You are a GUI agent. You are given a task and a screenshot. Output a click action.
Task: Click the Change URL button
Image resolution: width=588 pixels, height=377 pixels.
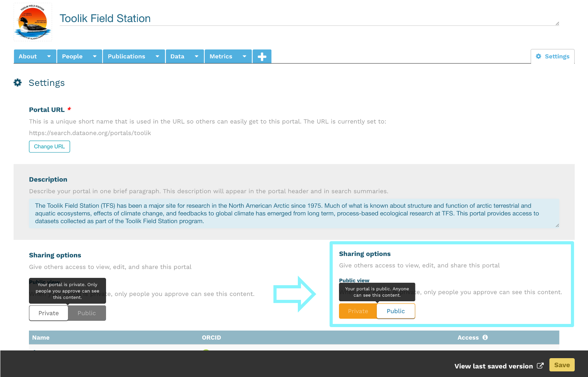point(50,147)
